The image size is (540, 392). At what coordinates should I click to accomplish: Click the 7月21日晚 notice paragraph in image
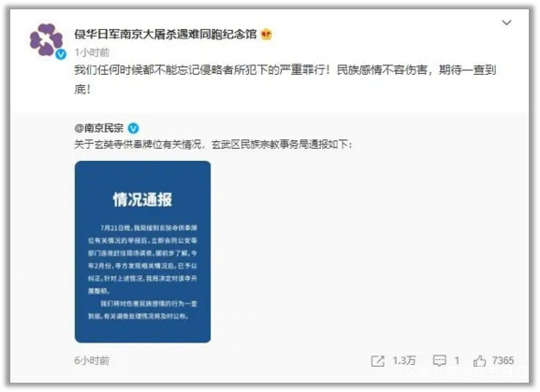(142, 259)
